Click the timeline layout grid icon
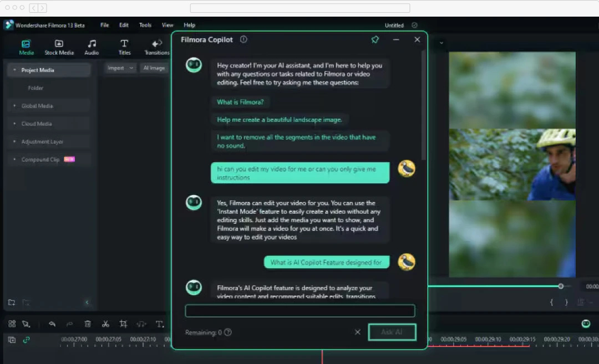The image size is (599, 364). (12, 324)
